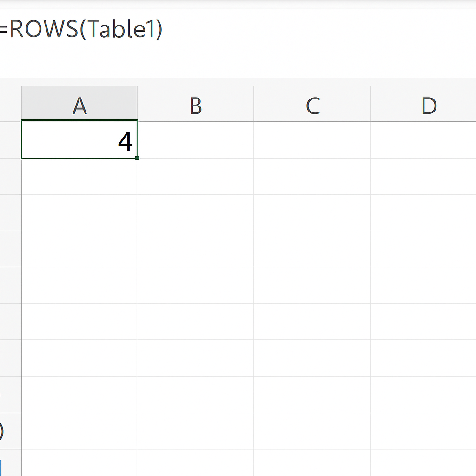
Task: Select cell C2
Action: (312, 176)
